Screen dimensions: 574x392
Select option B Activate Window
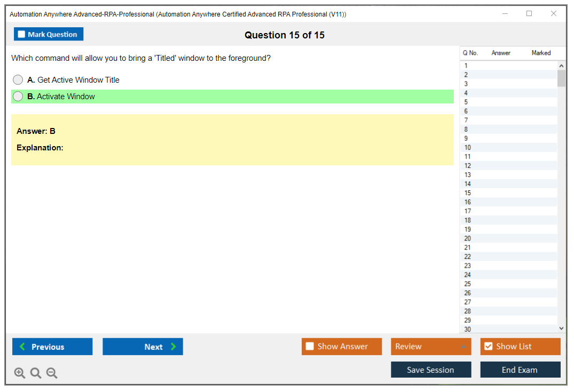[18, 97]
